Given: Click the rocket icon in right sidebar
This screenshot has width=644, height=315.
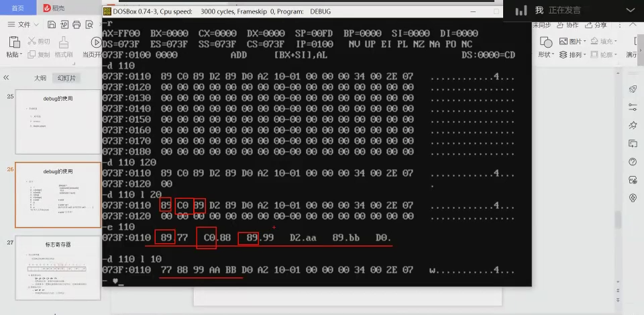Looking at the screenshot, I should [633, 89].
